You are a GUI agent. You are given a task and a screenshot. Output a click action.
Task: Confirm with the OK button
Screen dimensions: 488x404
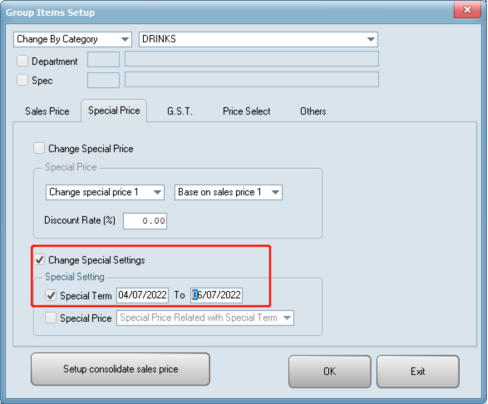point(329,371)
